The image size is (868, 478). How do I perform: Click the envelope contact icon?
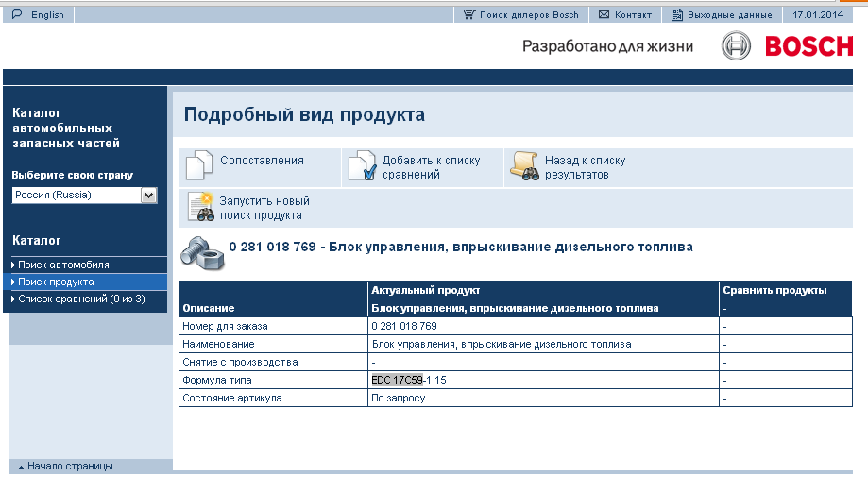click(x=604, y=14)
